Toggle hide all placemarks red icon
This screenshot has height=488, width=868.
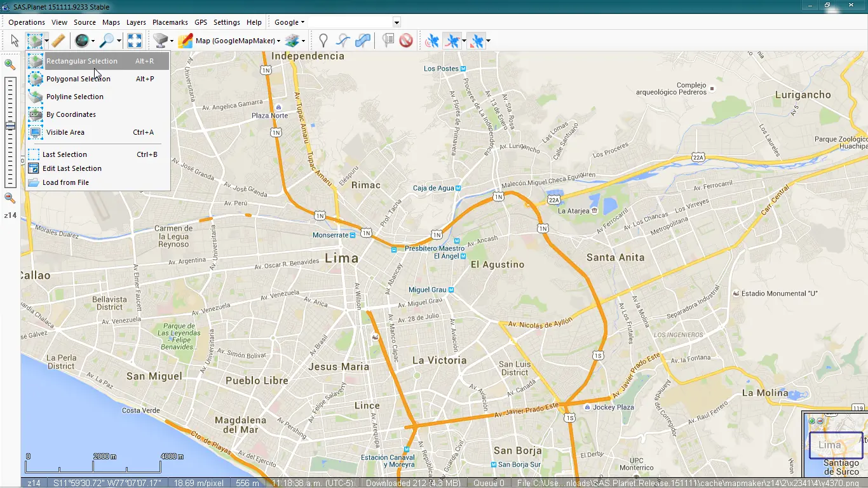pyautogui.click(x=406, y=41)
